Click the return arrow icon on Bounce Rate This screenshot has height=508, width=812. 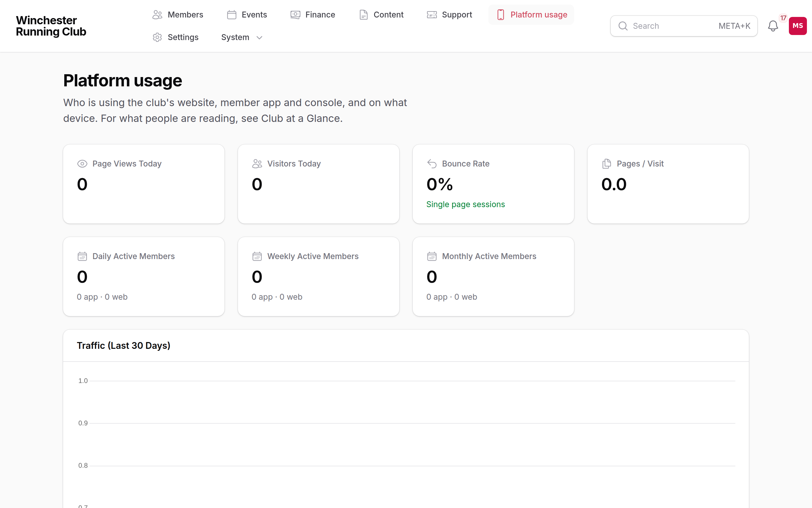coord(432,164)
